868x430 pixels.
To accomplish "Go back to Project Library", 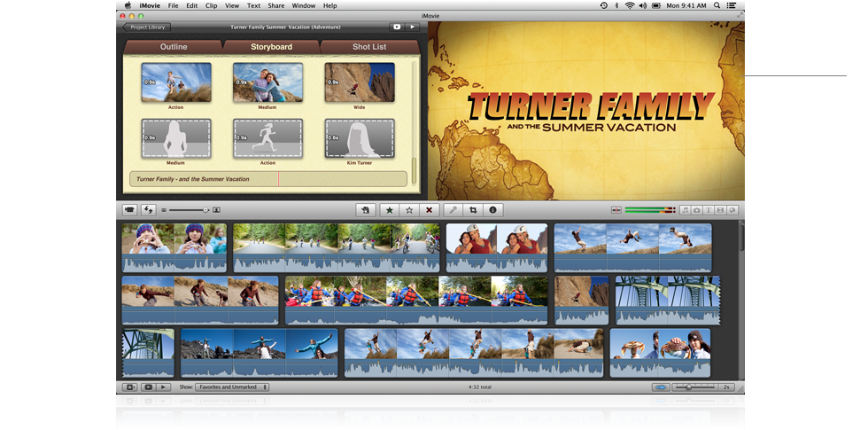I will pyautogui.click(x=146, y=27).
